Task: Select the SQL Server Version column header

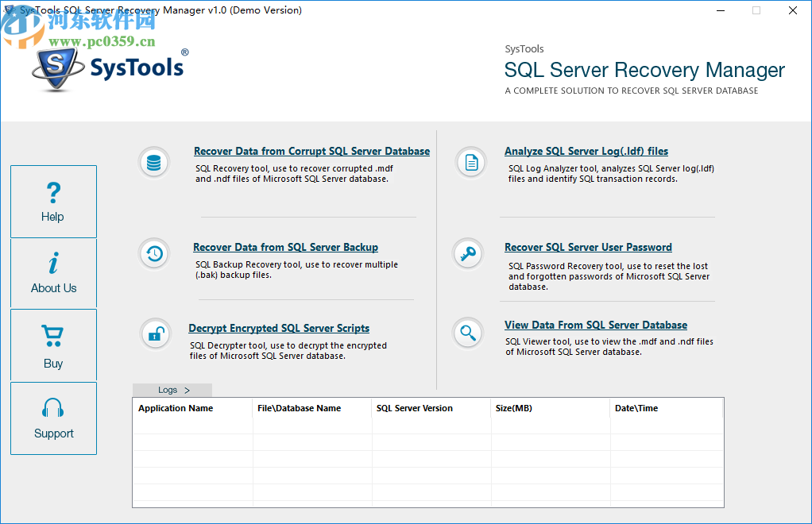Action: [414, 407]
